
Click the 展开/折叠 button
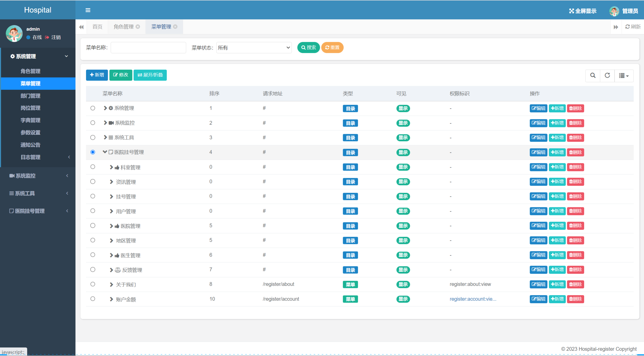point(150,75)
